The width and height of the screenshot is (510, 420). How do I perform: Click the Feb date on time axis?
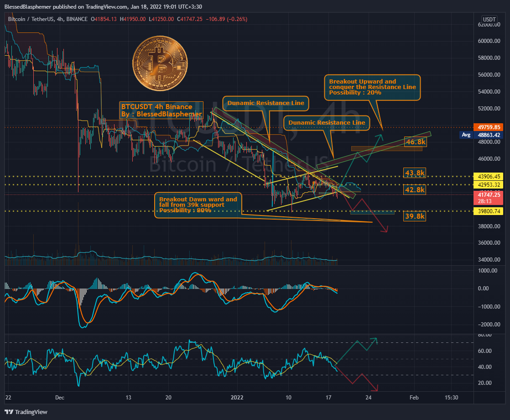coord(414,398)
